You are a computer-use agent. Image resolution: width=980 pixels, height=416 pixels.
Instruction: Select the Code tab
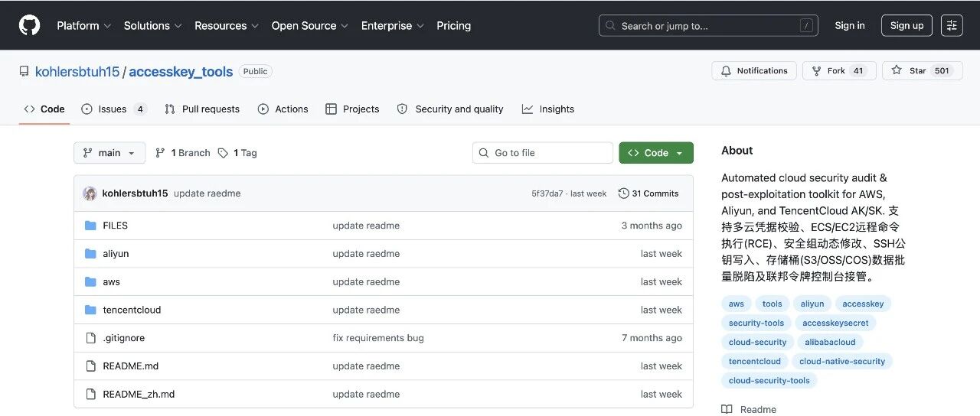tap(44, 109)
